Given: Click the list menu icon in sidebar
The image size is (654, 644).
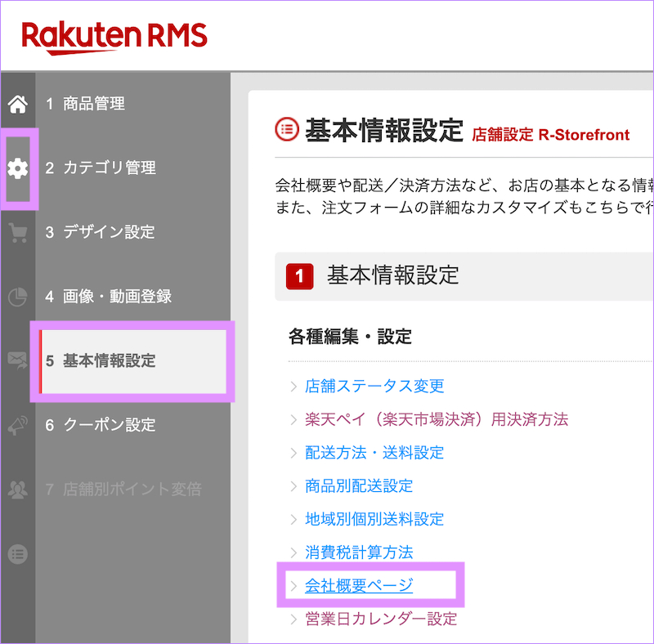Looking at the screenshot, I should click(17, 554).
